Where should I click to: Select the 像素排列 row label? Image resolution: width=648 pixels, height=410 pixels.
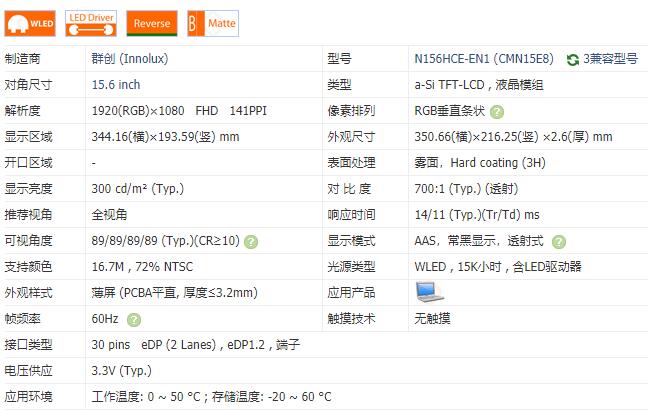click(x=351, y=111)
